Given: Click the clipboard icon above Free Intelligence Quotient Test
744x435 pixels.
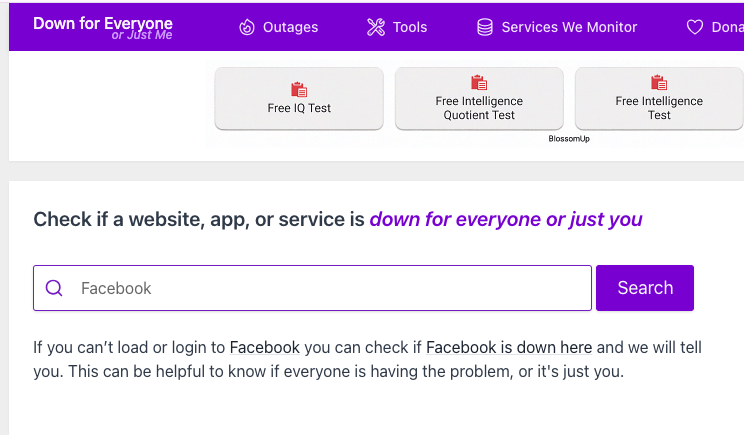Looking at the screenshot, I should pos(479,83).
